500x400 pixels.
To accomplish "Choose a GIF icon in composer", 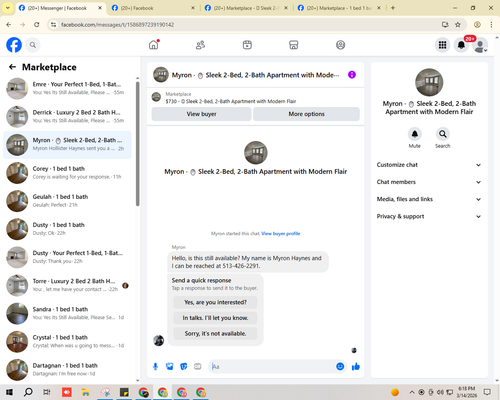I will (x=198, y=367).
